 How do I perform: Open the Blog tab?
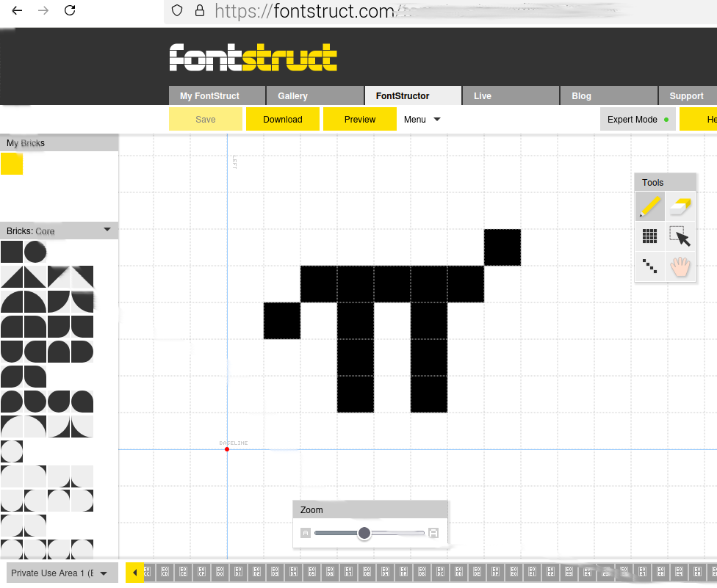click(x=608, y=96)
